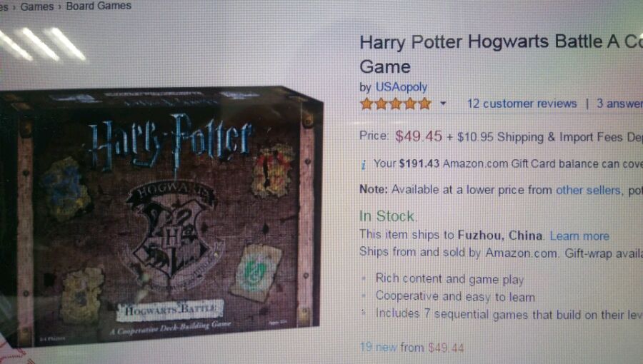Click the gift card balance info icon
This screenshot has width=643, height=364.
[364, 165]
